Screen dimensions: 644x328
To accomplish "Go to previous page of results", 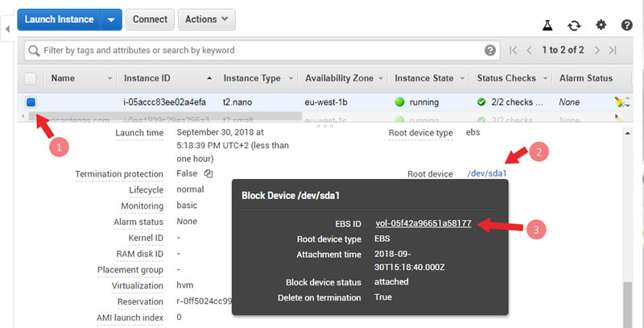I will [x=529, y=50].
